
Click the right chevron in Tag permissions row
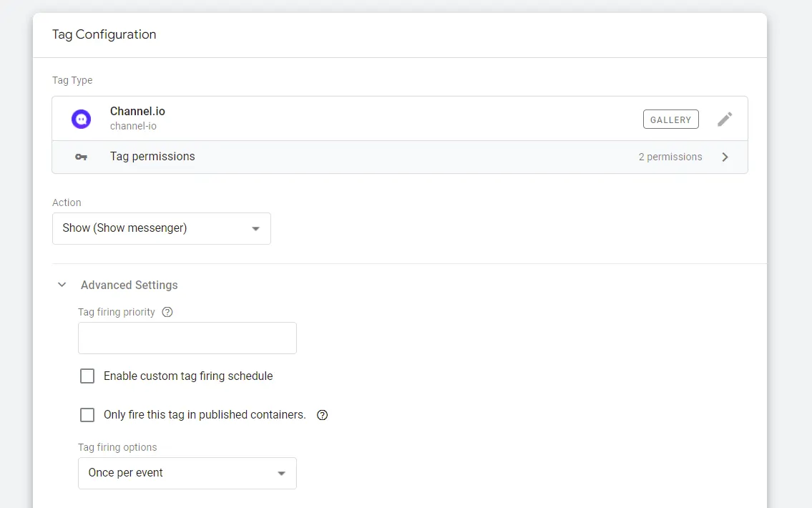tap(725, 157)
